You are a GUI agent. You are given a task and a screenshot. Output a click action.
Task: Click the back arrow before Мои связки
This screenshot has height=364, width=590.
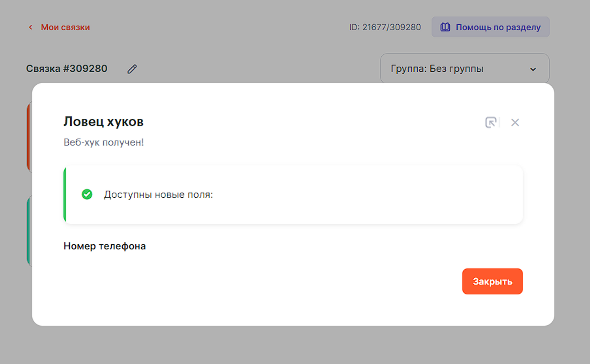(31, 27)
